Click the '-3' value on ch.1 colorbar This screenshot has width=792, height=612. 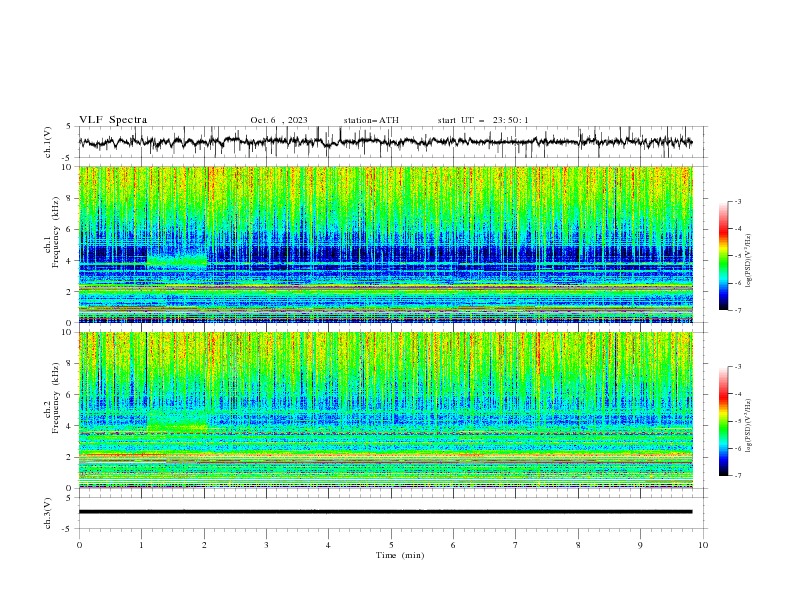[x=737, y=201]
